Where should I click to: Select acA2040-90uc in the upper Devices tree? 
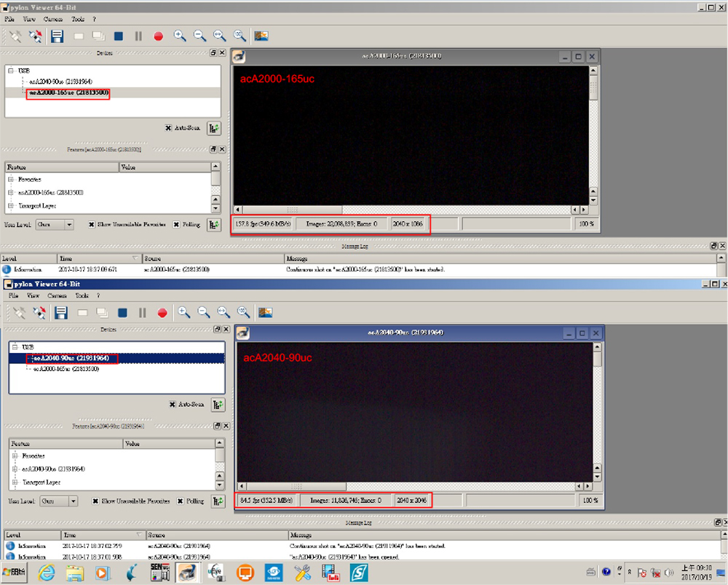tap(60, 81)
